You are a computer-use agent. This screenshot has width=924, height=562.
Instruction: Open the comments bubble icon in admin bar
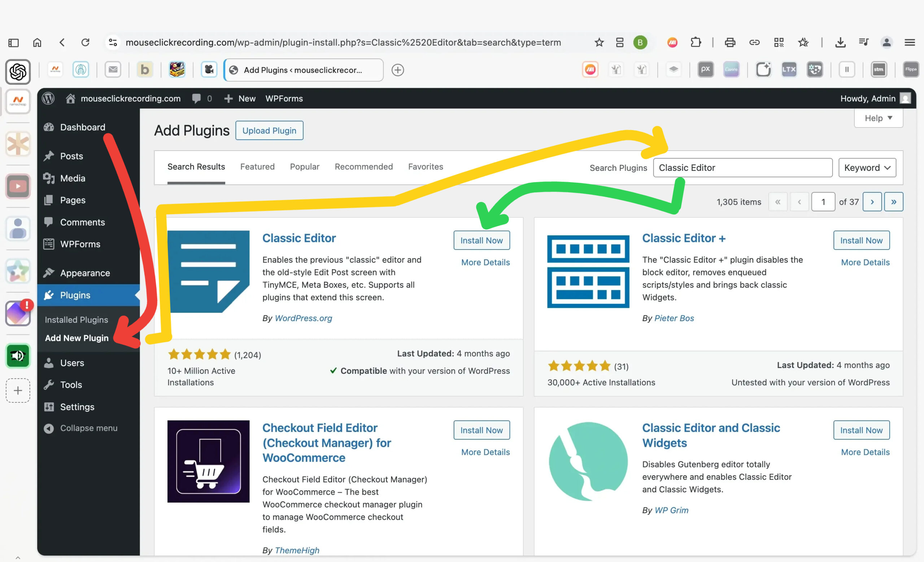[196, 98]
